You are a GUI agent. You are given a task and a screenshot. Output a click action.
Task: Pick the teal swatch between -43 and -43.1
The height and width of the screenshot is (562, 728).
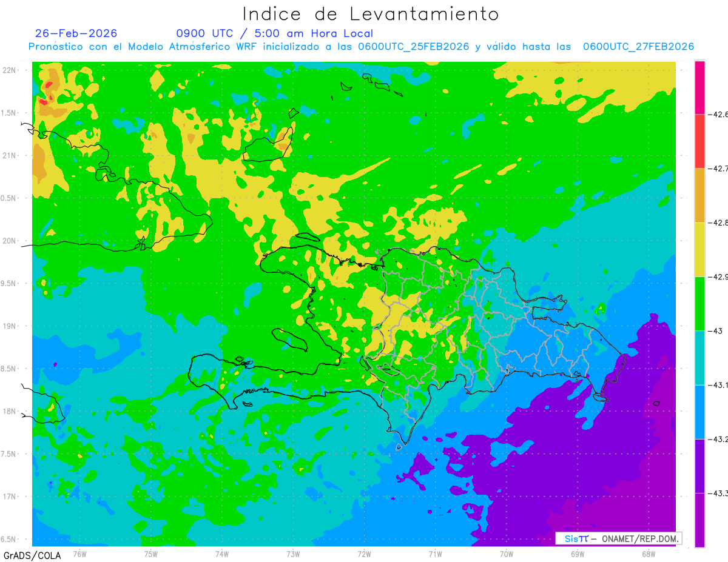point(699,358)
